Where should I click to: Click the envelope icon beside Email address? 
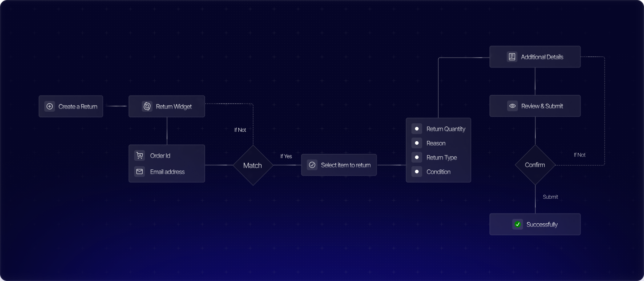coord(140,172)
